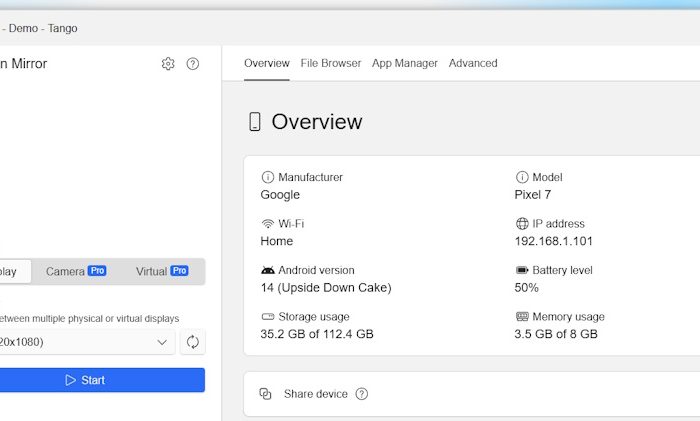The image size is (700, 421).
Task: Switch to the App Manager tab
Action: point(404,63)
